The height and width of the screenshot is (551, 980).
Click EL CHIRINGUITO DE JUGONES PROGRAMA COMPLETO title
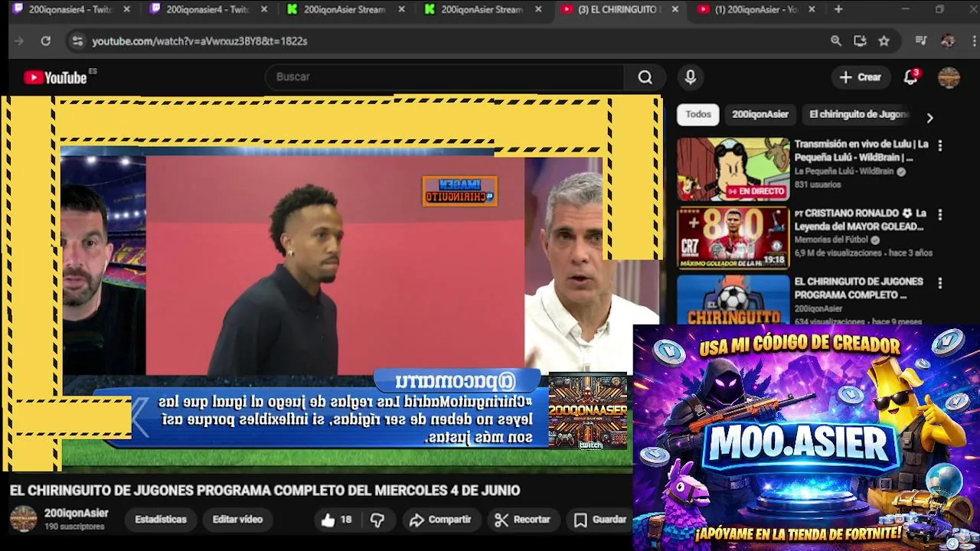[858, 289]
